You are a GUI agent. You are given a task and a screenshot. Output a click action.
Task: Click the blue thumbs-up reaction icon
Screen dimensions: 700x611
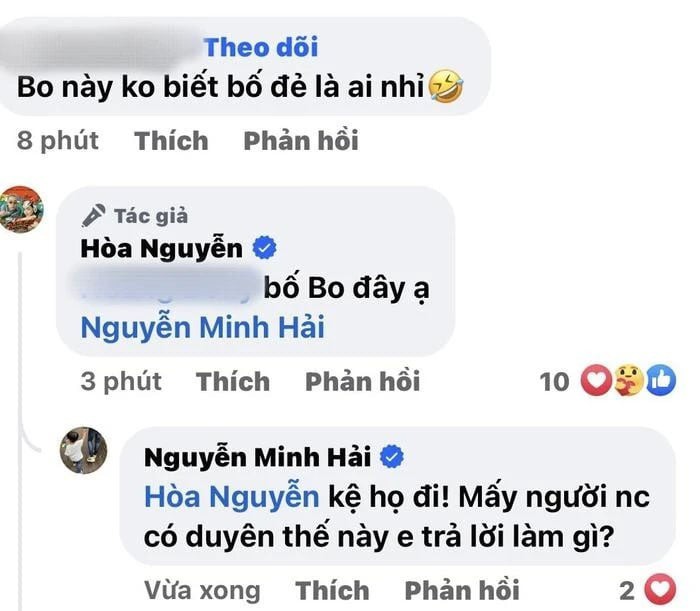(x=661, y=381)
